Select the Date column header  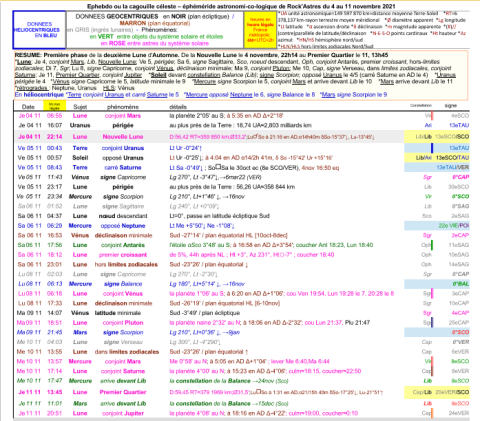tap(28, 107)
